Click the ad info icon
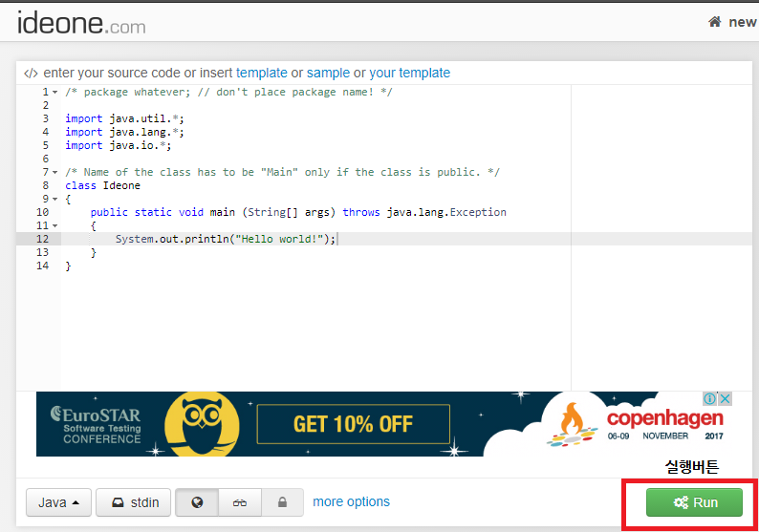Image resolution: width=759 pixels, height=532 pixels. click(709, 399)
